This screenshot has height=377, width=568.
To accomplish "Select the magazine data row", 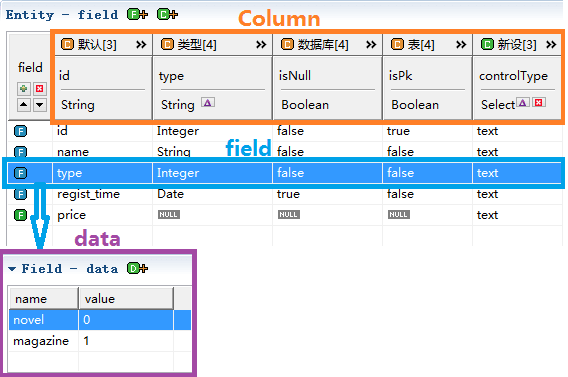I will tap(100, 341).
